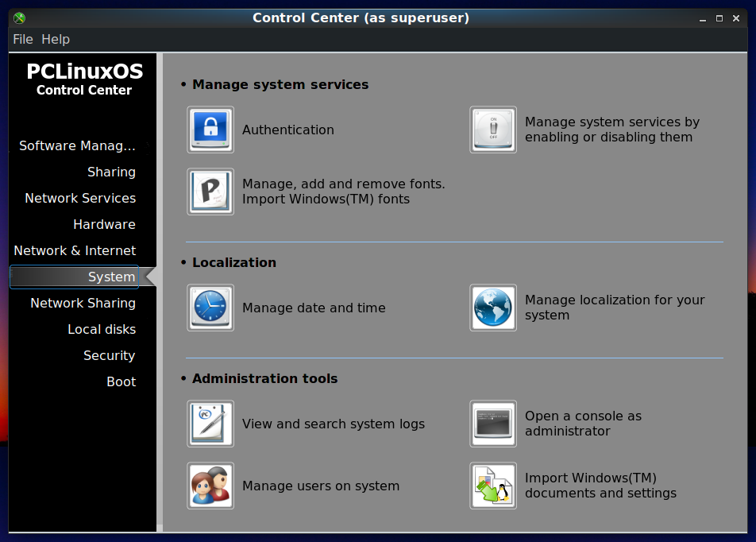The image size is (756, 542).
Task: Open the Authentication lock icon
Action: [210, 130]
